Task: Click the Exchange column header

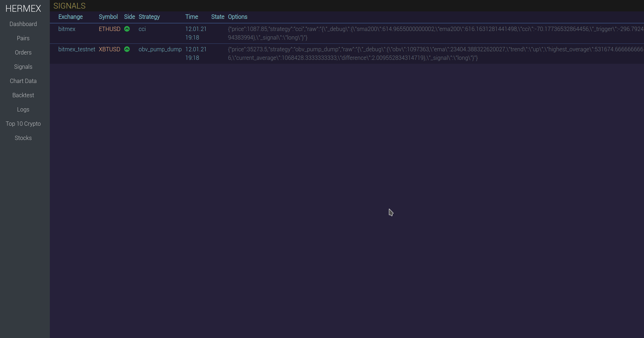Action: coord(70,17)
